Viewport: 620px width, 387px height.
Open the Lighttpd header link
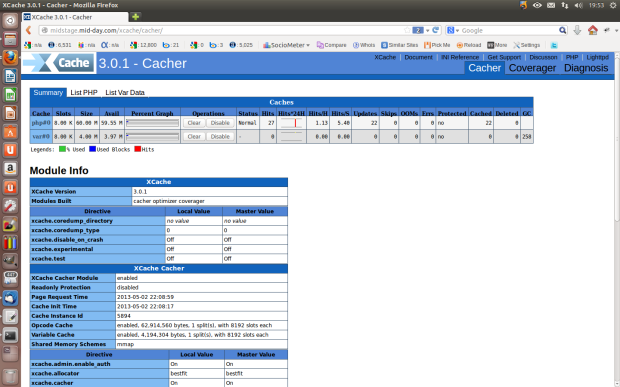(597, 57)
